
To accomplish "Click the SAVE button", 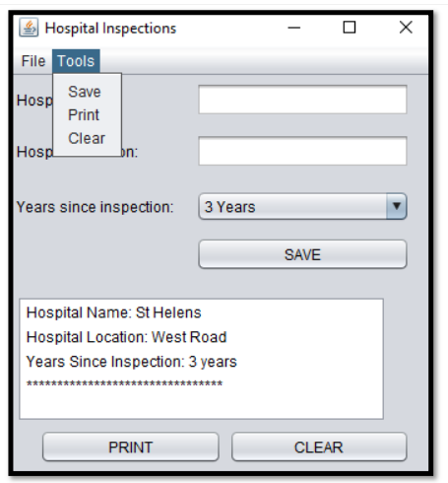I will [302, 254].
